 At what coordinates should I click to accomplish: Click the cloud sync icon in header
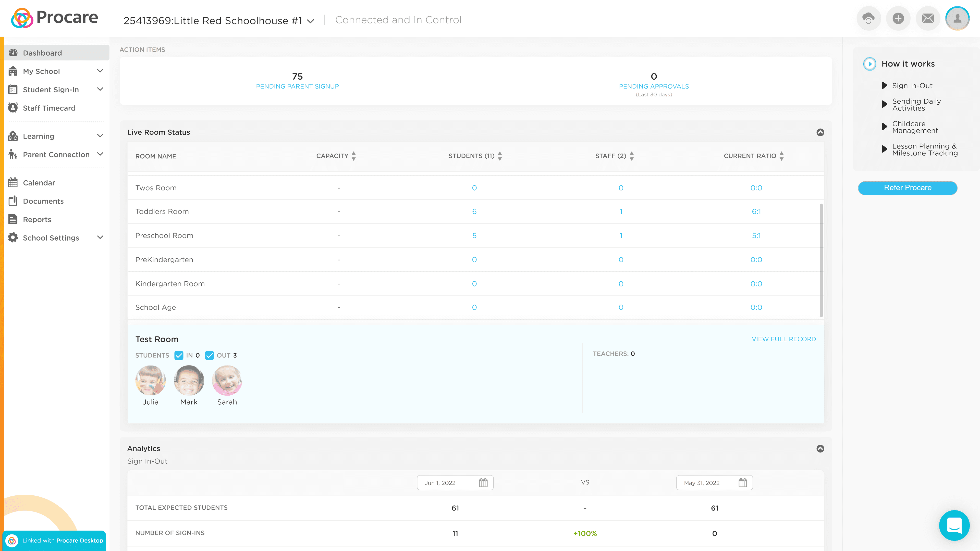tap(868, 18)
